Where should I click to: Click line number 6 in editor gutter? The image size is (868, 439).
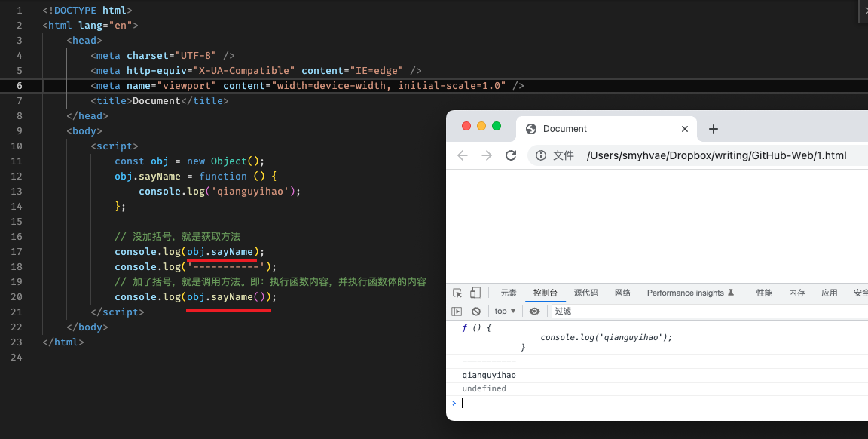(x=20, y=85)
